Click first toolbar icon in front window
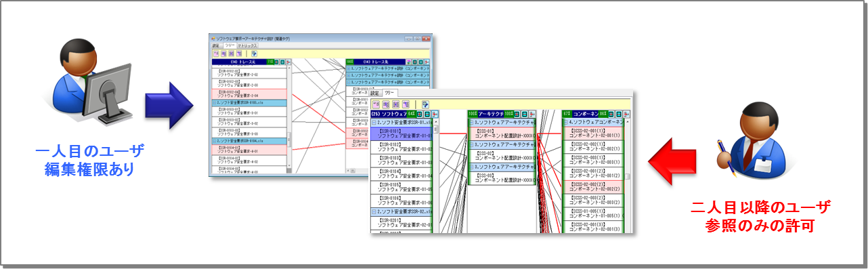Image resolution: width=868 pixels, height=269 pixels. [377, 104]
